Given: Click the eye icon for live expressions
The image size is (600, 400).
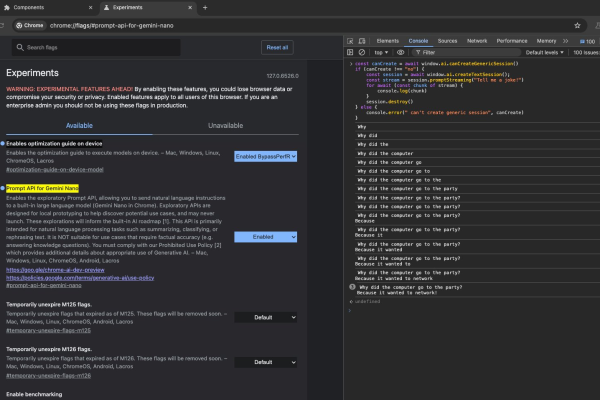Looking at the screenshot, I should [x=400, y=52].
